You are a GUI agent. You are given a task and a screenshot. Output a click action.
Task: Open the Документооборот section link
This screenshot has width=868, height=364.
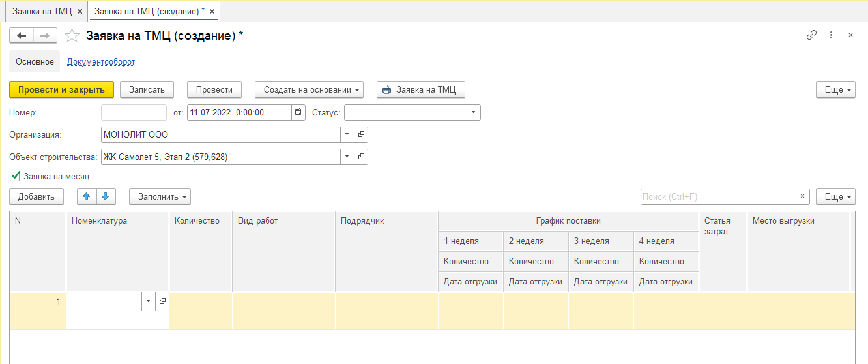tap(101, 61)
